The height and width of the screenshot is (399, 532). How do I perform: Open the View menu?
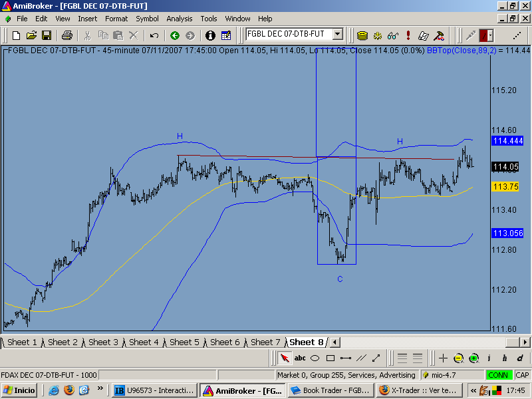click(63, 19)
